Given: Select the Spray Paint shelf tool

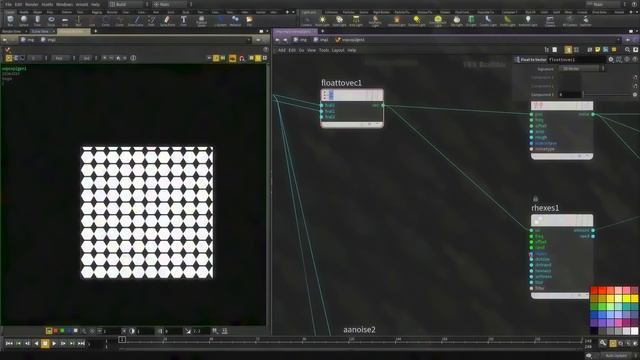Looking at the screenshot, I should (167, 20).
